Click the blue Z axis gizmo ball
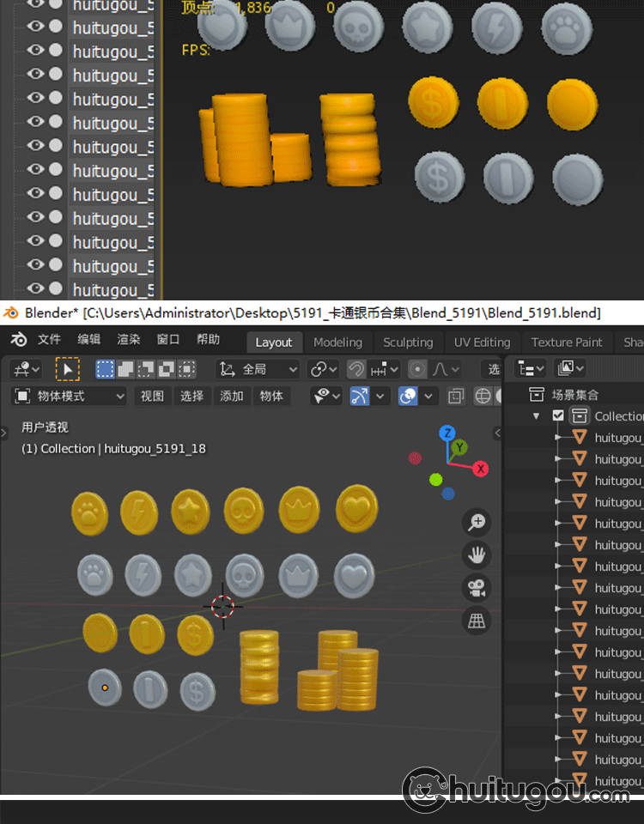 [447, 433]
